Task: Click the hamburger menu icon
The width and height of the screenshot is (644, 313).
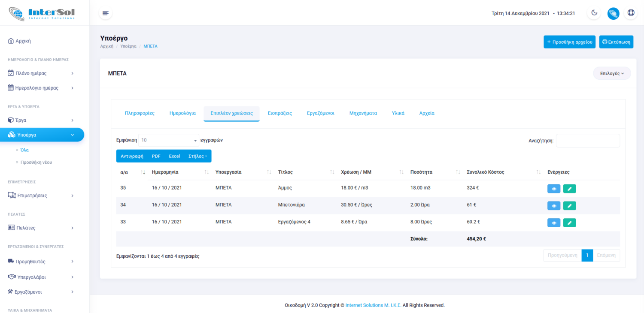Action: click(x=106, y=13)
